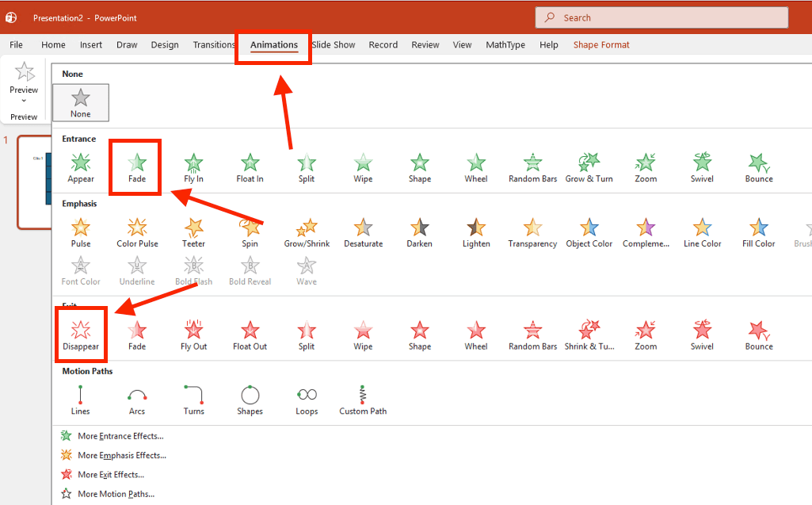Apply the Disappear exit animation
Viewport: 812px width, 505px height.
click(81, 335)
